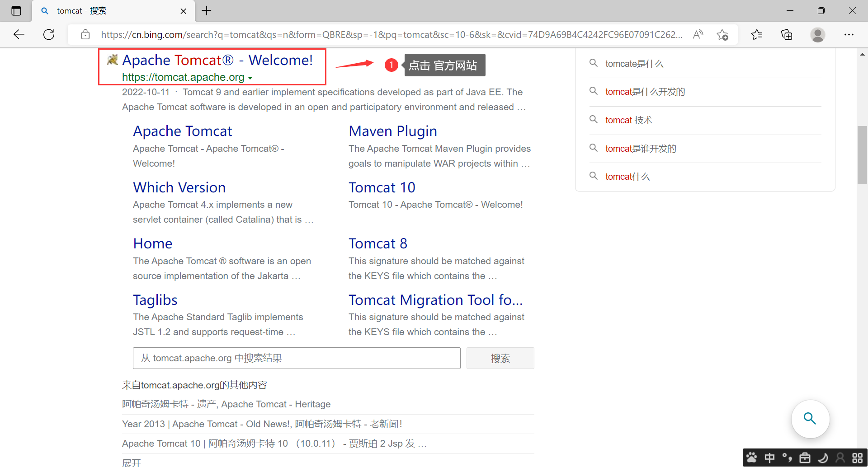Expand the tomcat.apache.org URL dropdown arrow
Viewport: 868px width, 467px height.
250,78
